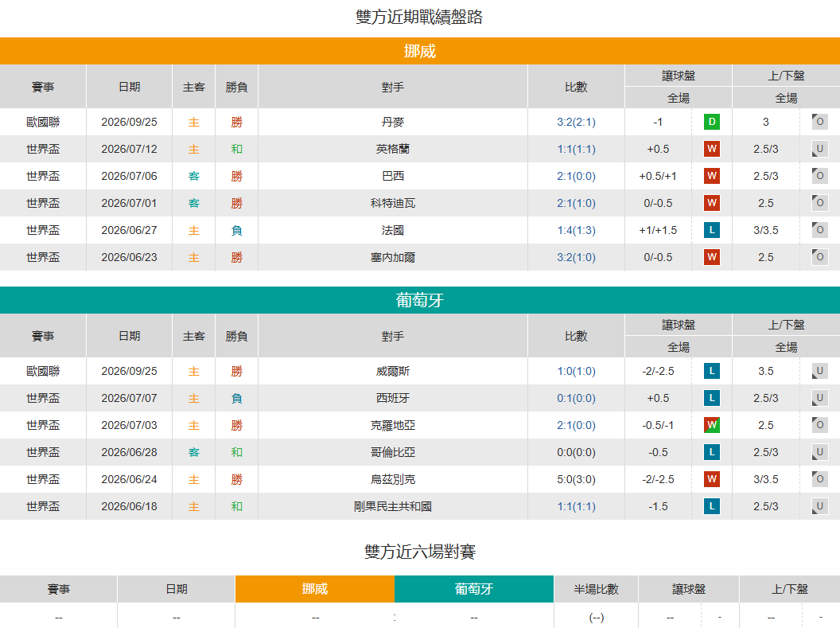
Task: Click U over/under icon in Colombia row
Action: pos(819,452)
